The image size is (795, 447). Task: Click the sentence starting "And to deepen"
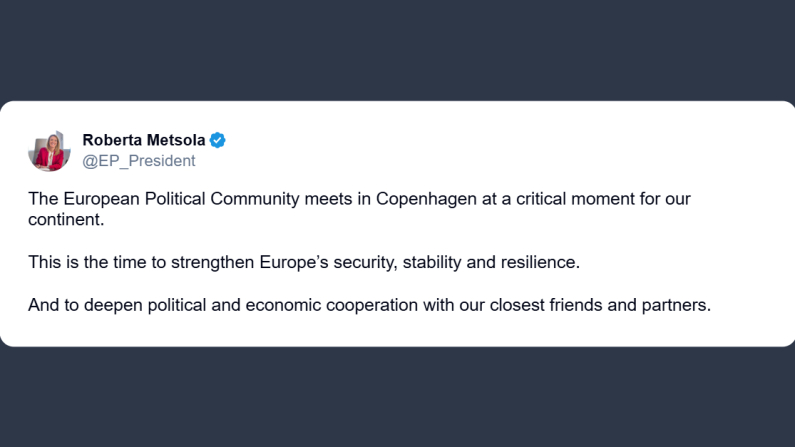coord(368,306)
